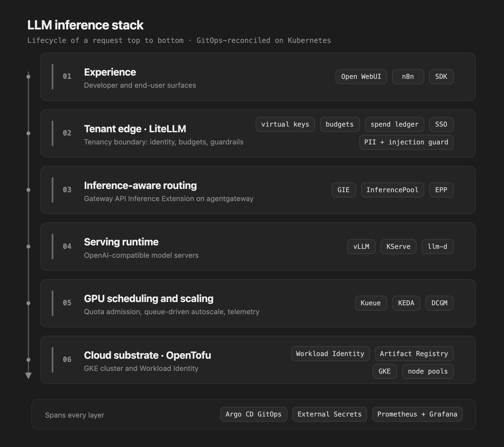Select the n8n chip
Image resolution: width=504 pixels, height=447 pixels.
(x=408, y=77)
